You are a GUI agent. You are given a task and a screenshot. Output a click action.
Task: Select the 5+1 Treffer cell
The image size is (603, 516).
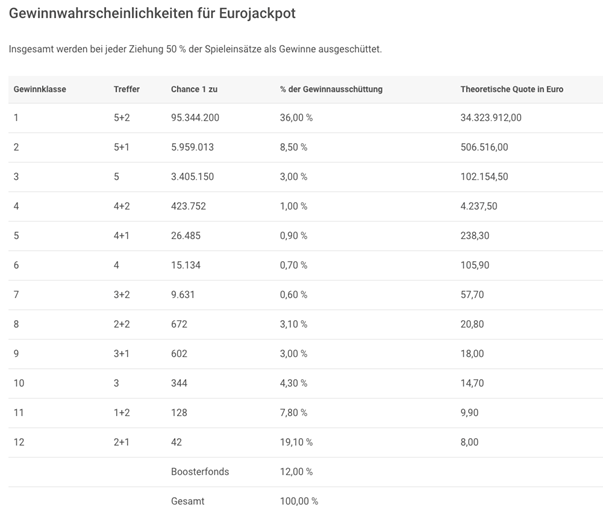[122, 147]
